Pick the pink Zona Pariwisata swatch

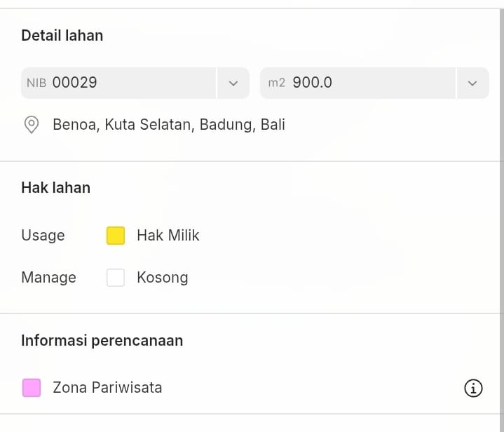[32, 388]
